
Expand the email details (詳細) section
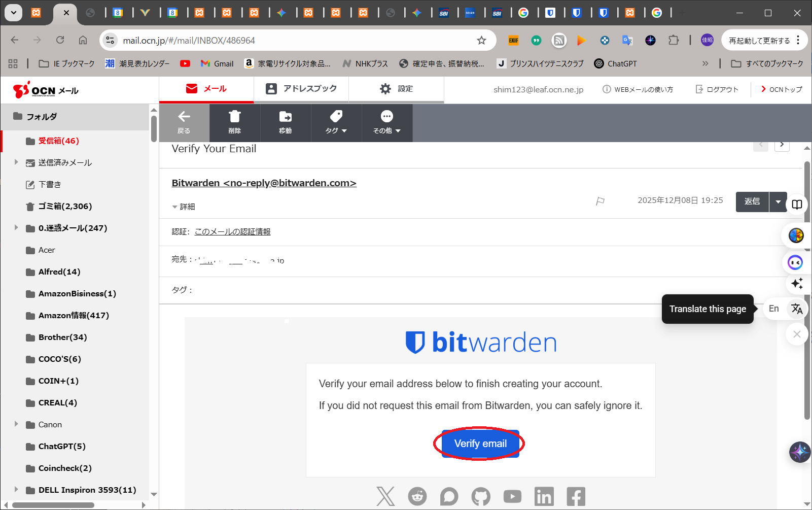(184, 207)
